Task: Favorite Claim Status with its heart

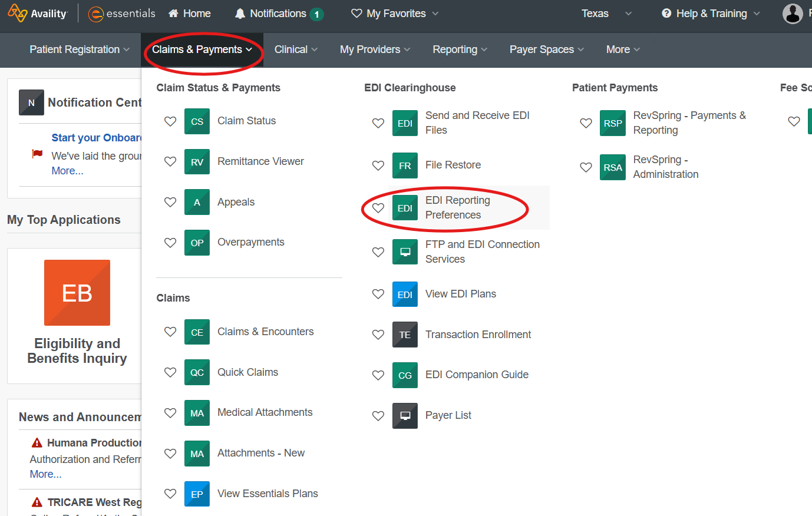Action: click(170, 121)
